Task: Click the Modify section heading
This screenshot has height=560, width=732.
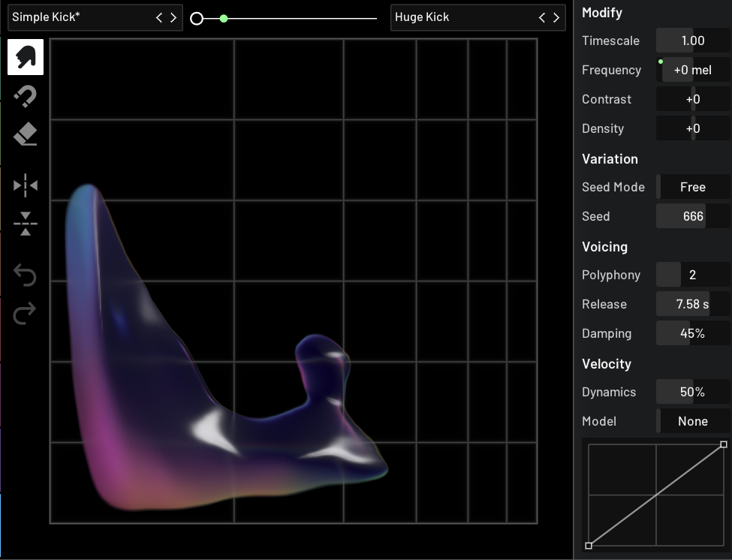Action: tap(602, 13)
